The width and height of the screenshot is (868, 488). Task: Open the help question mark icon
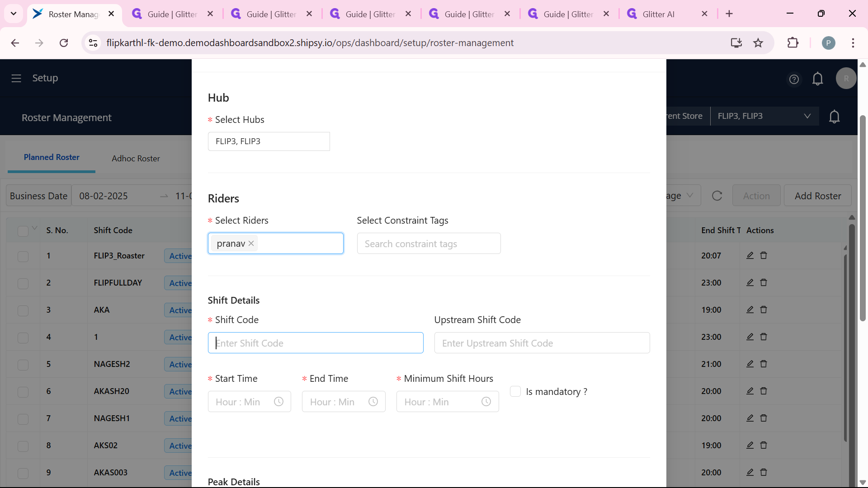click(794, 79)
